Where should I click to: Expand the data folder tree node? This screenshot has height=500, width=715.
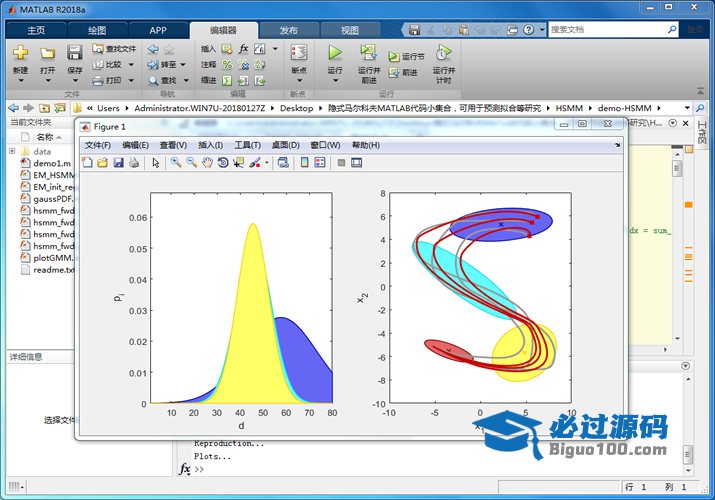pos(12,151)
